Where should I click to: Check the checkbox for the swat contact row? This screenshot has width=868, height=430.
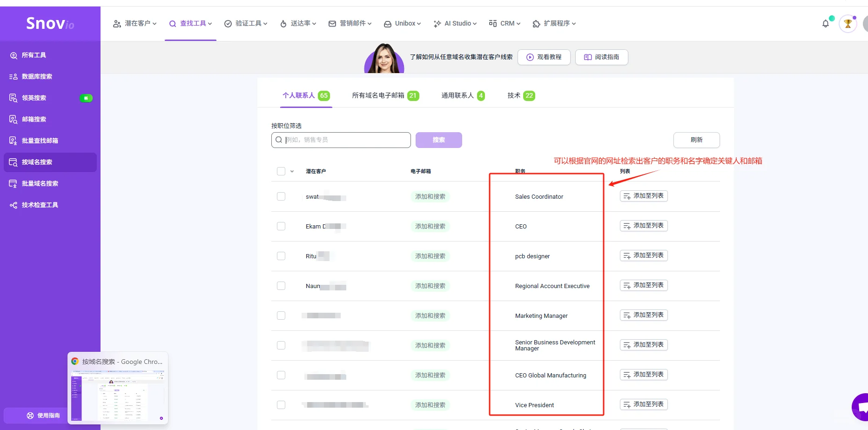coord(281,196)
